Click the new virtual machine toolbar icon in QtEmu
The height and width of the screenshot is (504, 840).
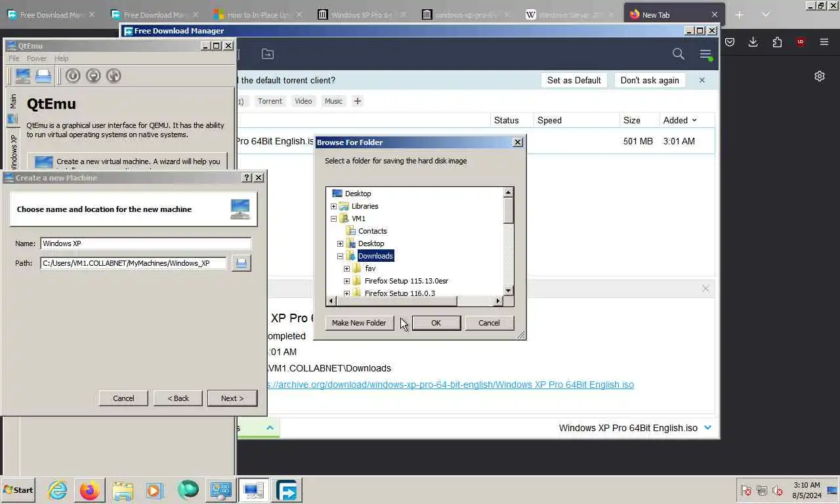coord(23,76)
